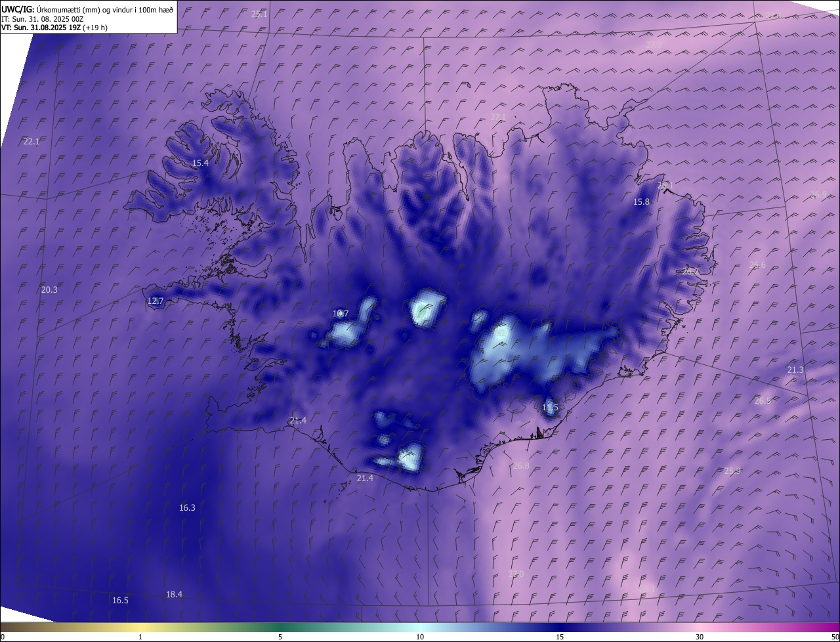
Task: Click the 50 label on the color legend
Action: point(835,637)
